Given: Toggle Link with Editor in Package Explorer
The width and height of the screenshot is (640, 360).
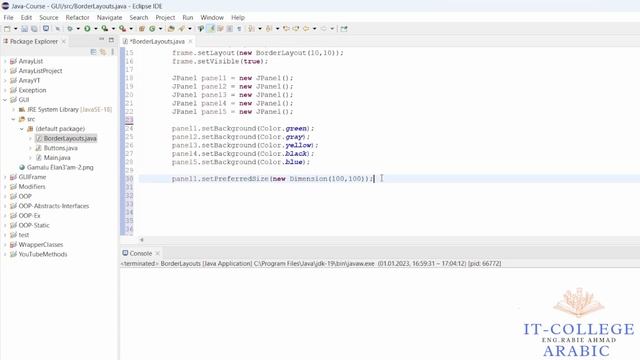Looking at the screenshot, I should (x=103, y=52).
